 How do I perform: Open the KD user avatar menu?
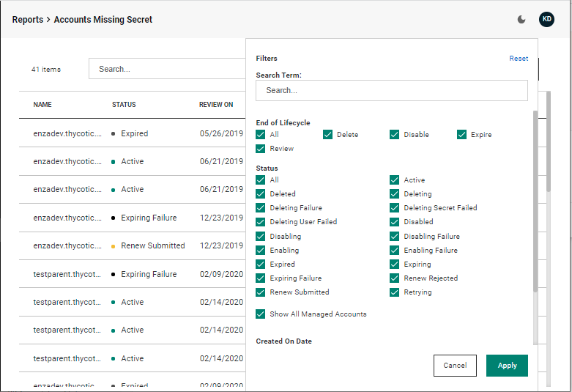(546, 20)
